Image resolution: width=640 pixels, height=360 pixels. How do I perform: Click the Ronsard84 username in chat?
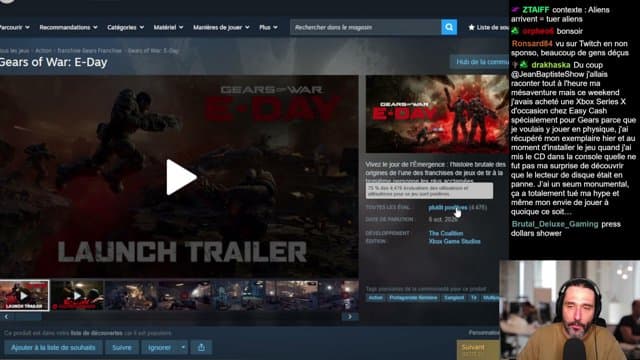click(532, 44)
